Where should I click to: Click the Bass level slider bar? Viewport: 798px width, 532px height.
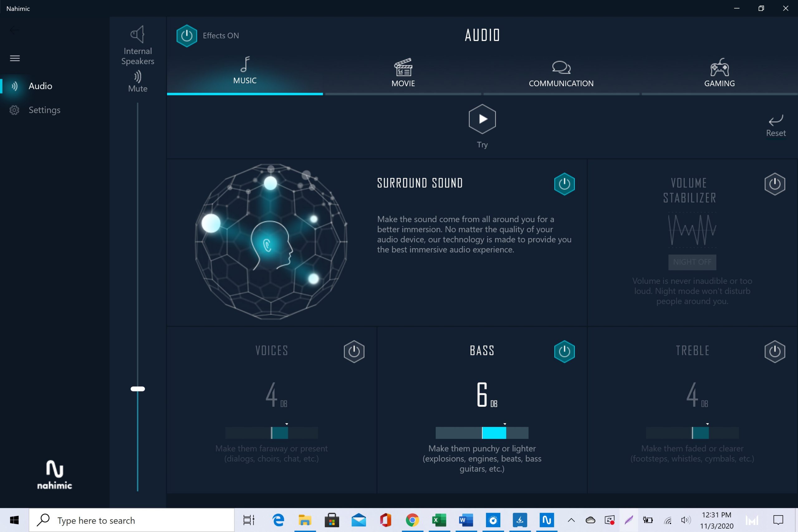point(482,433)
